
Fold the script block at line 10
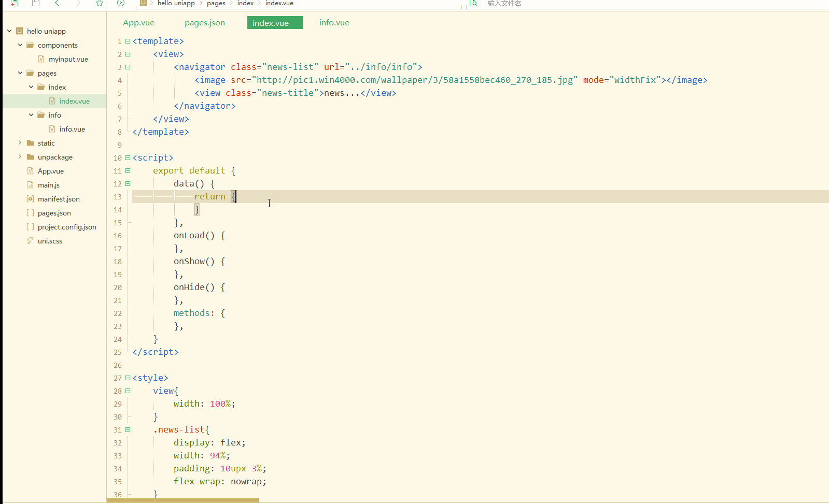point(128,158)
